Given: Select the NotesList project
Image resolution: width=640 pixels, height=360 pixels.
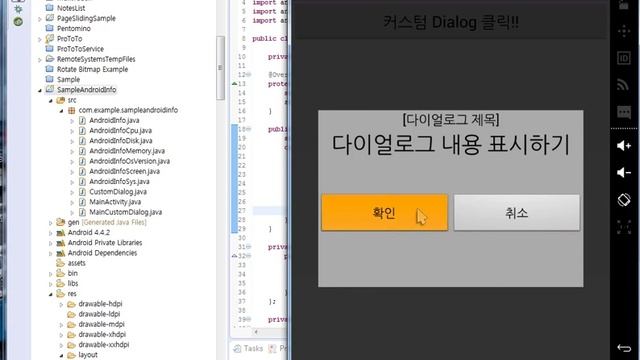Looking at the screenshot, I should (x=71, y=8).
